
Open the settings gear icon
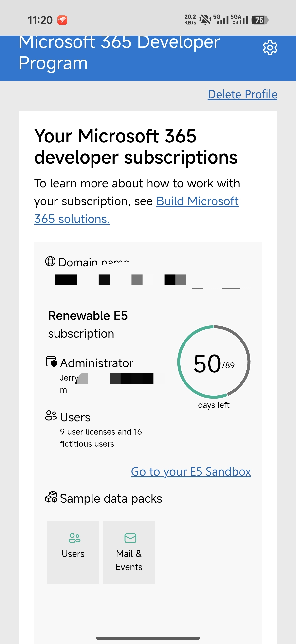click(270, 47)
